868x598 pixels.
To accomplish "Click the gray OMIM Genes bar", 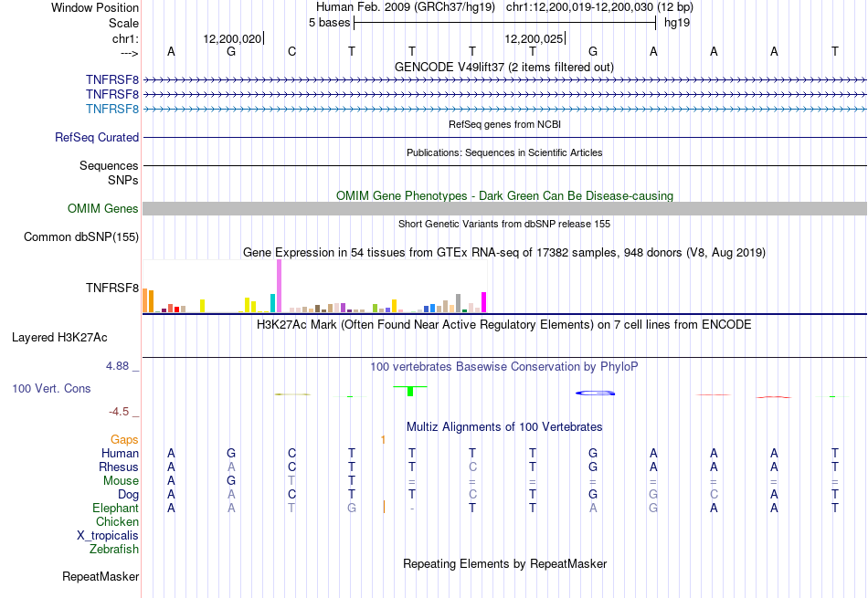I will (x=504, y=208).
